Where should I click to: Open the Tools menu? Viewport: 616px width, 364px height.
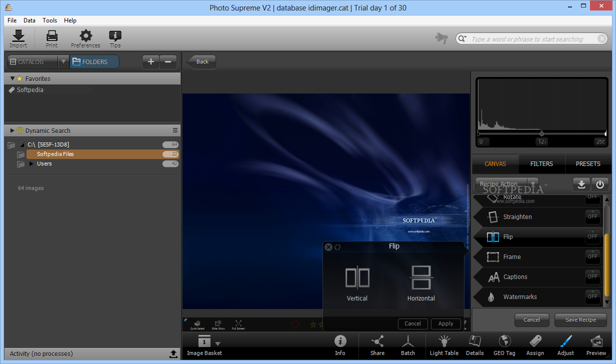(50, 20)
